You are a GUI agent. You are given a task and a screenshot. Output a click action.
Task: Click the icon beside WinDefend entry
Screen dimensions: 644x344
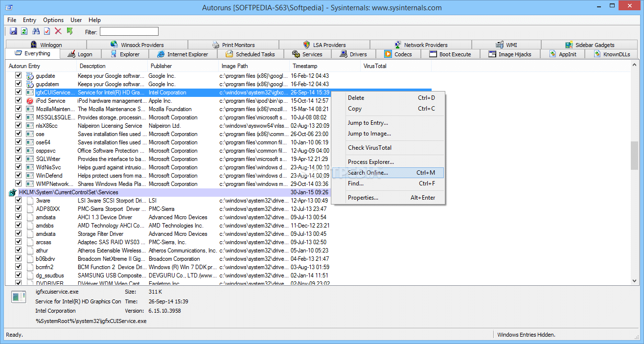(30, 176)
